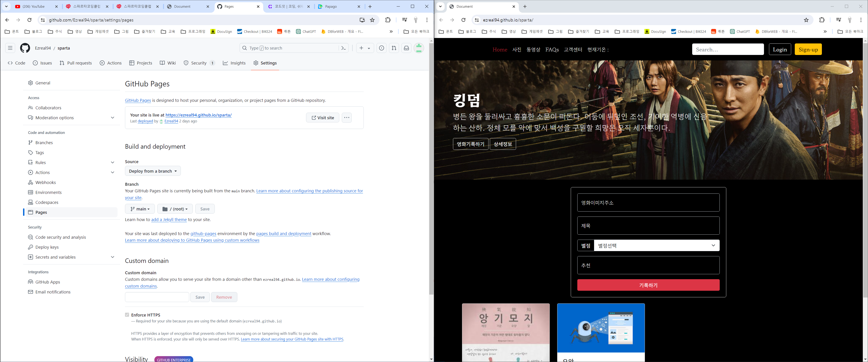Reload the ezreal94.github.io sparta page

click(463, 20)
